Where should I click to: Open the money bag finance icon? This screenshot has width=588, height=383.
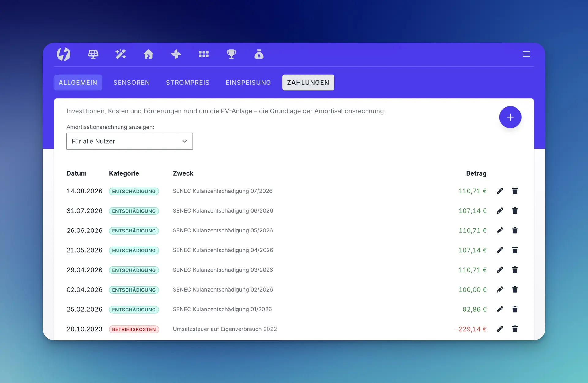(259, 54)
